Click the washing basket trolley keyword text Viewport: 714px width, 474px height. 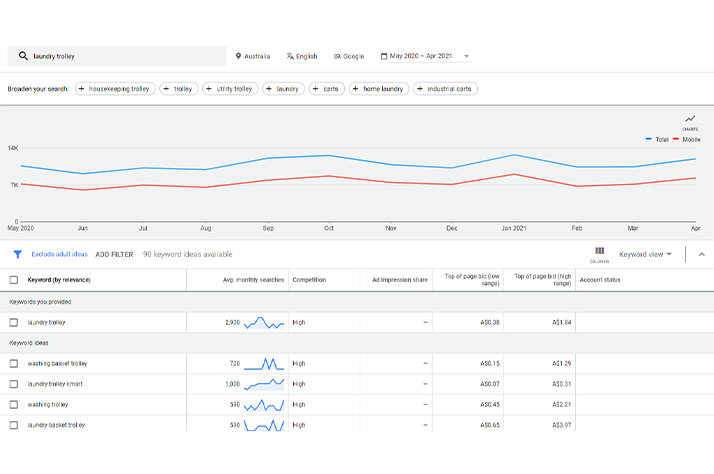[57, 363]
